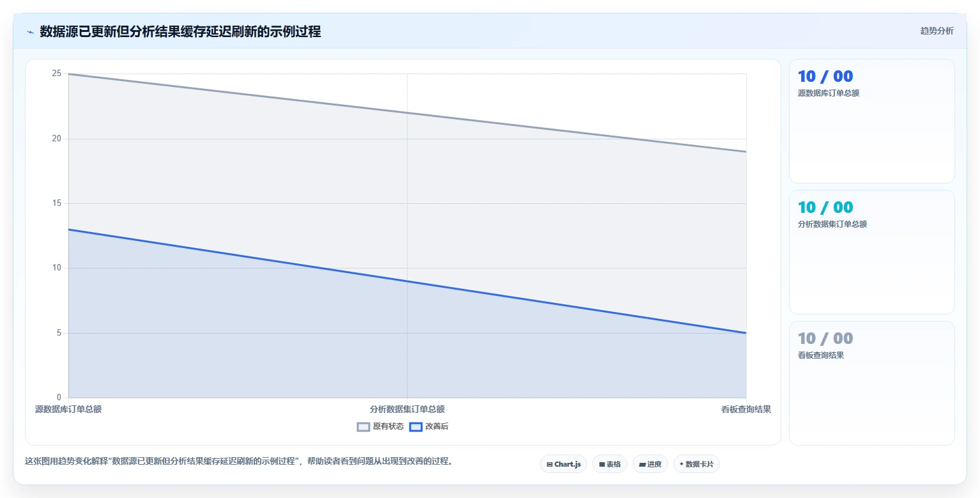Screen dimensions: 980x498
Task: Toggle the 原有状态 legend item
Action: (x=380, y=426)
